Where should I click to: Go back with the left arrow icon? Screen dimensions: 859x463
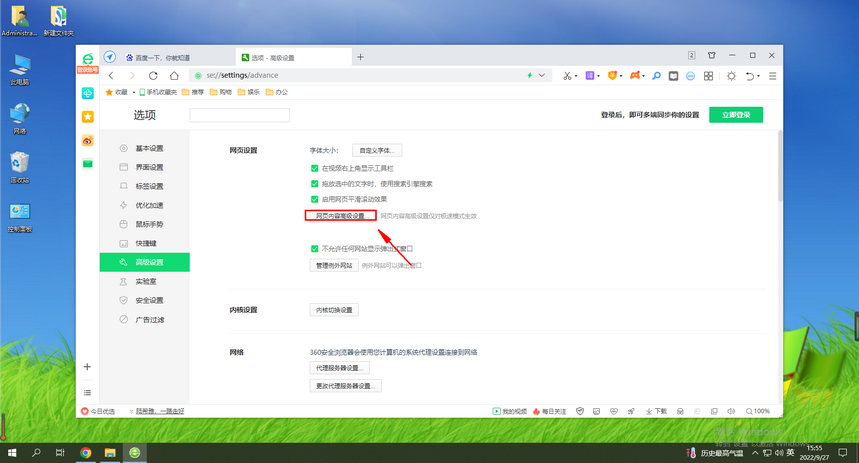point(111,76)
